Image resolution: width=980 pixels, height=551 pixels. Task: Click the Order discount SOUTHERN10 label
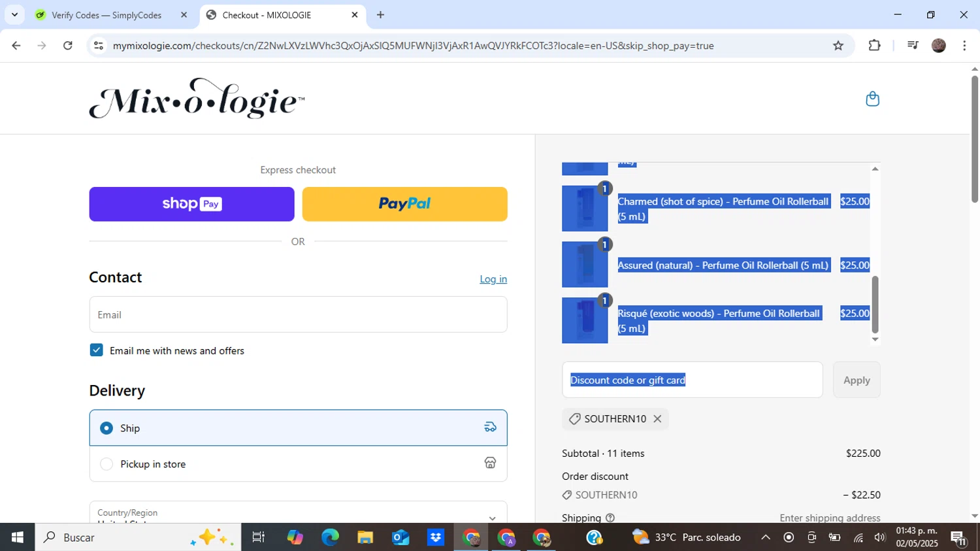click(x=606, y=495)
